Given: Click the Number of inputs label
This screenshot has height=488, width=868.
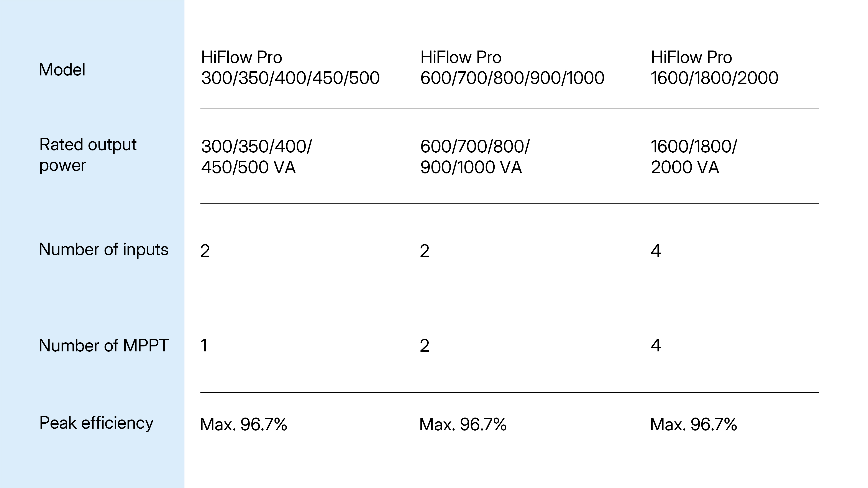Looking at the screenshot, I should 103,250.
